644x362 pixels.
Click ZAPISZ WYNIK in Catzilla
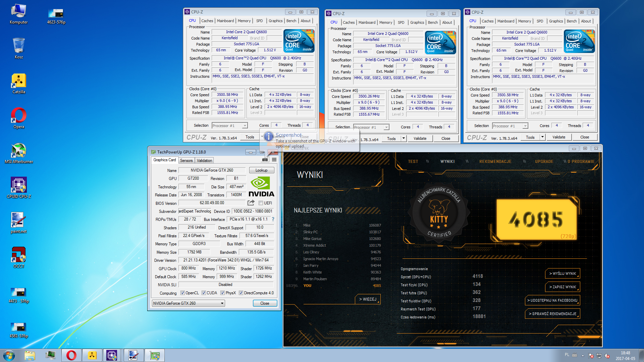click(x=562, y=287)
